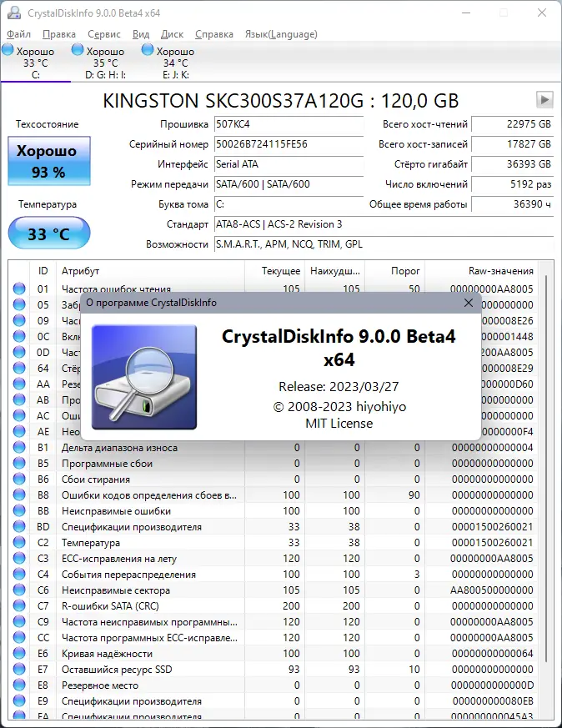Viewport: 562px width, 728px height.
Task: Click the 33 °C temperature button
Action: coord(48,233)
